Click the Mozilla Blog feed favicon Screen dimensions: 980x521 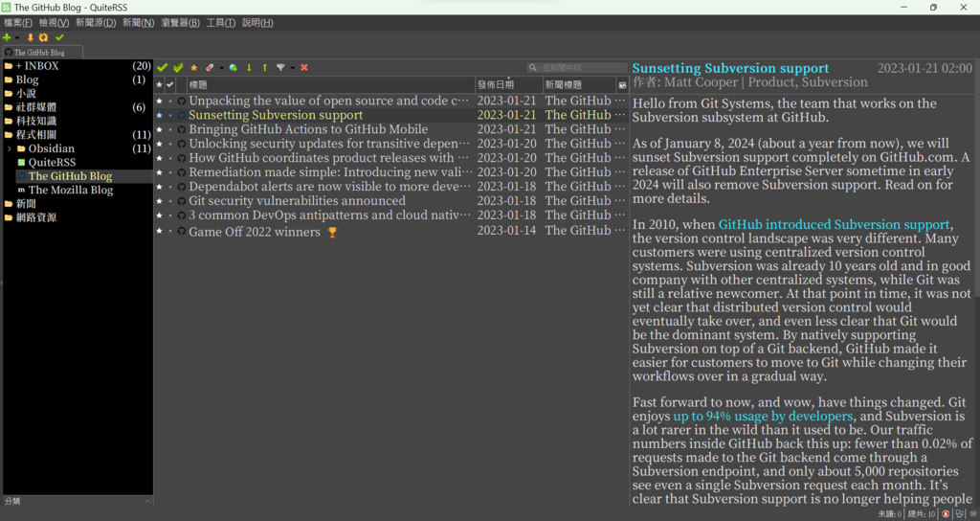(22, 191)
